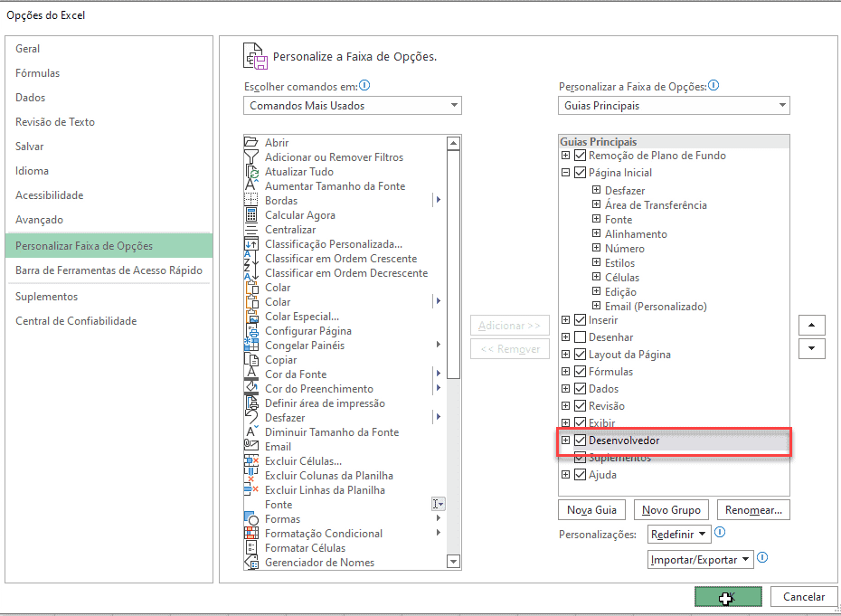Uncheck Remoção de Plano de Fundo tab

click(580, 156)
